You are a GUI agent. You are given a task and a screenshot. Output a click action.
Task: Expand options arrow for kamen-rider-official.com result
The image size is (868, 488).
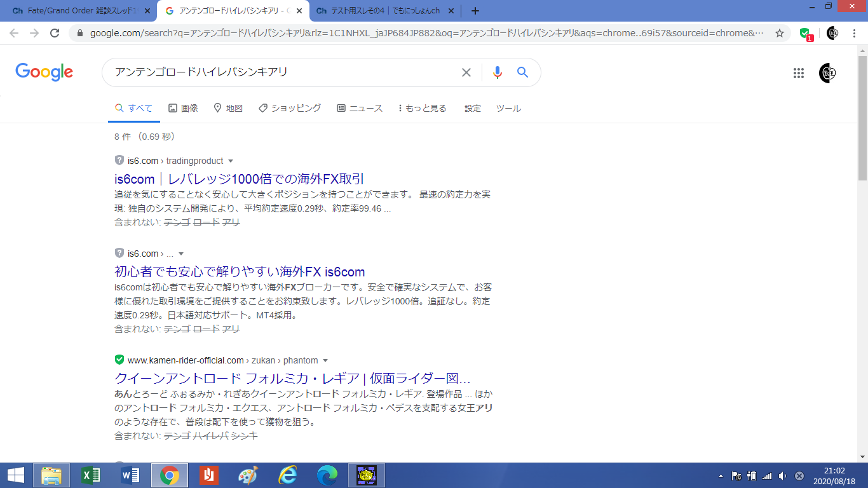pyautogui.click(x=325, y=360)
